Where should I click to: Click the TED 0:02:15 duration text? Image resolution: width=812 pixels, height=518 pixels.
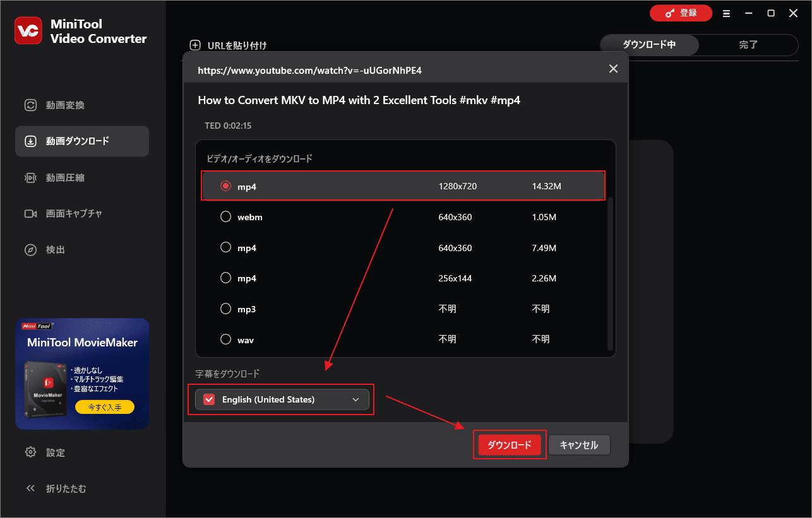[228, 126]
